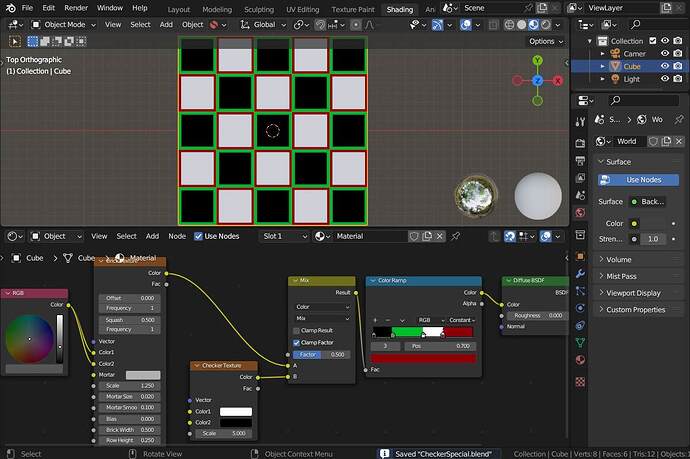Expand the Camera tree item
Viewport: 690px width, 459px height.
pyautogui.click(x=602, y=54)
